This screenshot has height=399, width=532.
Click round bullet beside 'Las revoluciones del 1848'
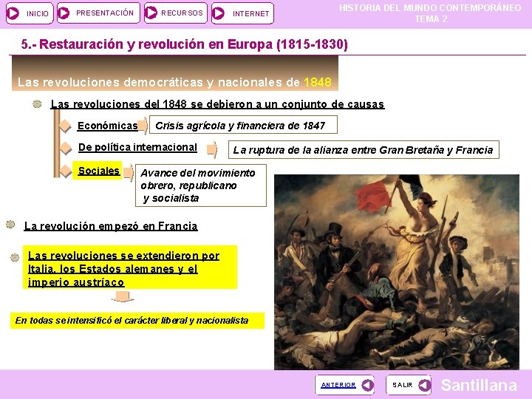click(x=37, y=104)
